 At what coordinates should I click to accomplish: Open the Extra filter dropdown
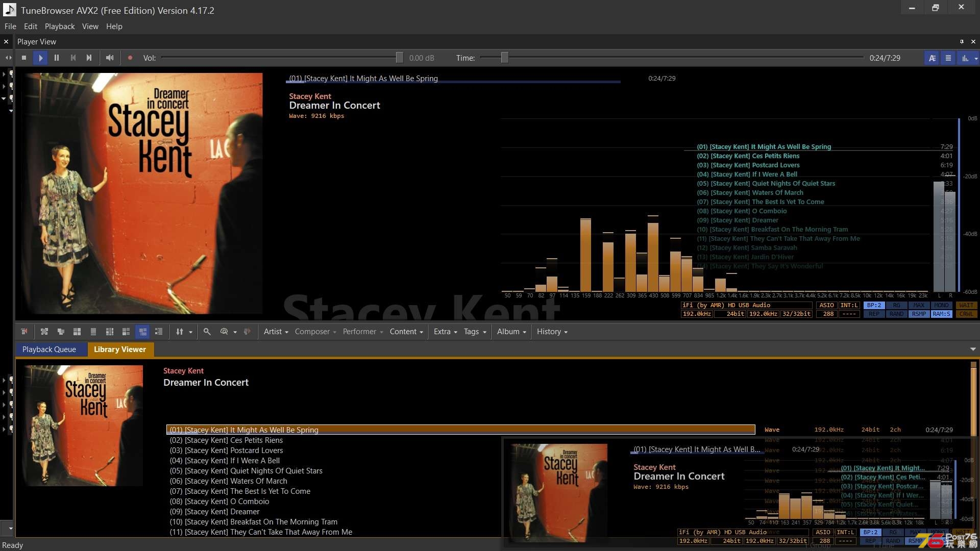[x=446, y=332]
